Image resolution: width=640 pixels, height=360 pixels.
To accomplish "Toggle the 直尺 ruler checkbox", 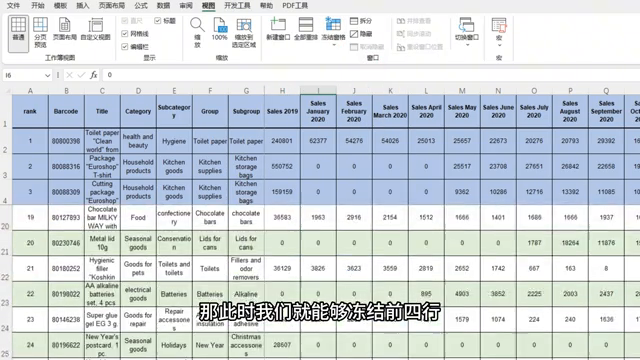I will tap(125, 21).
